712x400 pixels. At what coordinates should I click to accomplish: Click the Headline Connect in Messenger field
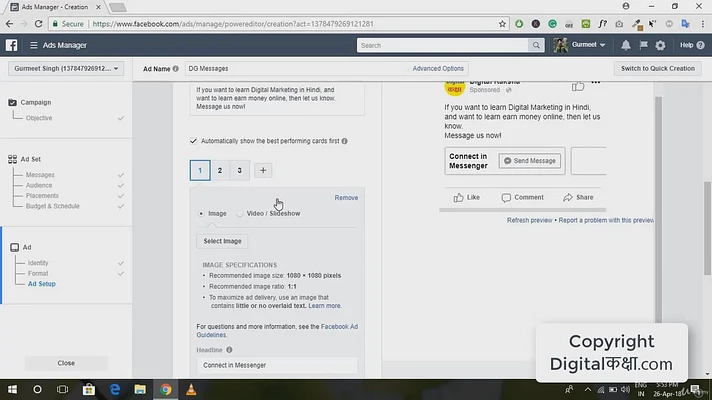(x=277, y=365)
